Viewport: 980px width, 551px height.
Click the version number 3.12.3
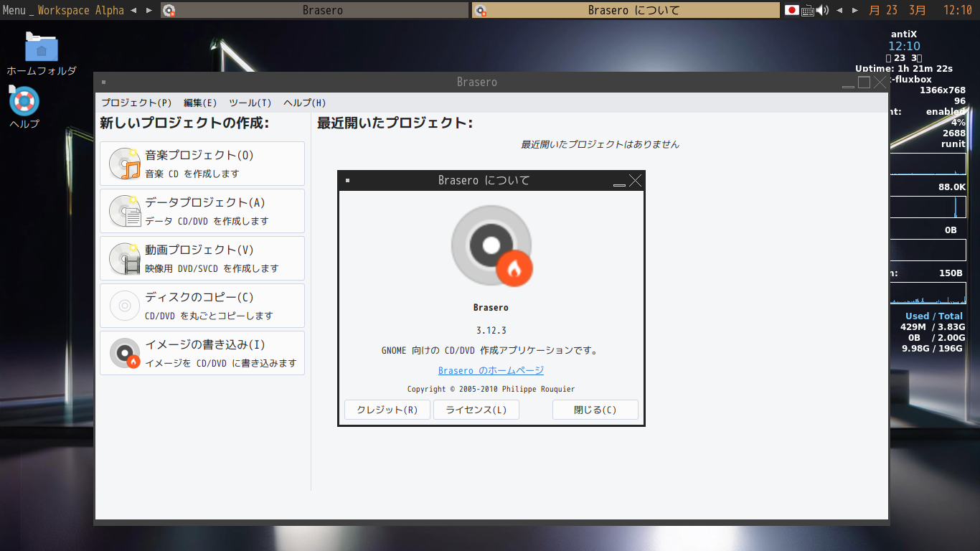[x=491, y=330]
